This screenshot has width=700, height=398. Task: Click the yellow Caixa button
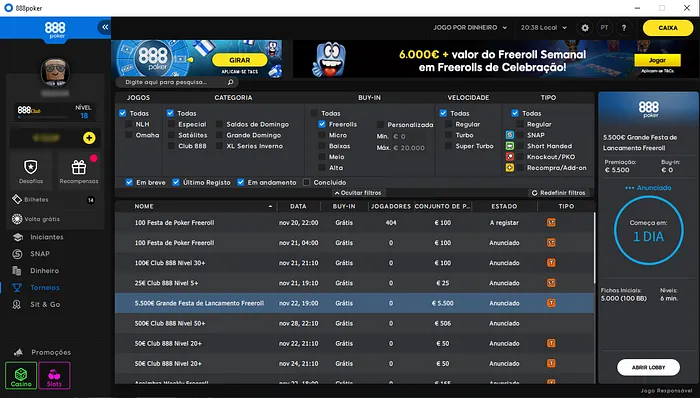668,28
